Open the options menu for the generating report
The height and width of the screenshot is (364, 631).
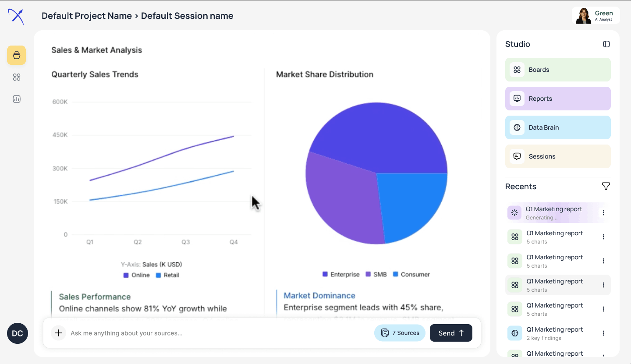[604, 212]
